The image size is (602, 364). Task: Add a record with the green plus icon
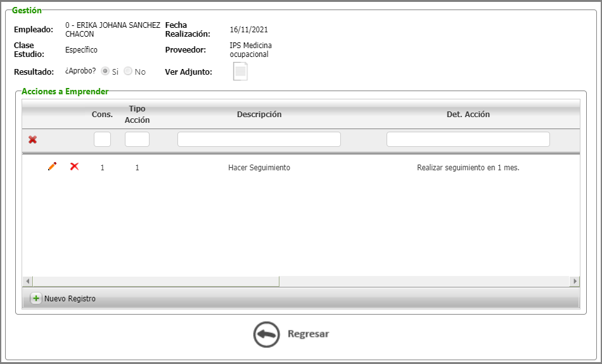[x=35, y=298]
